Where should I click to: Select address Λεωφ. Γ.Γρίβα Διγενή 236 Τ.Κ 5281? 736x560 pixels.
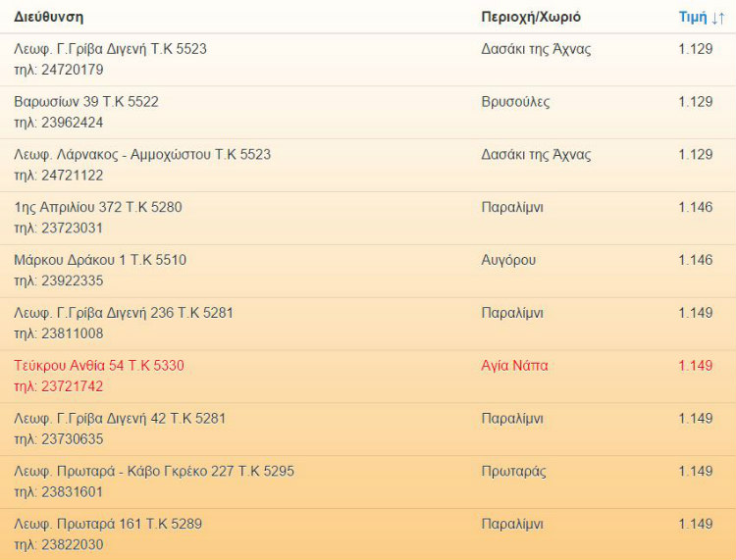coord(124,313)
